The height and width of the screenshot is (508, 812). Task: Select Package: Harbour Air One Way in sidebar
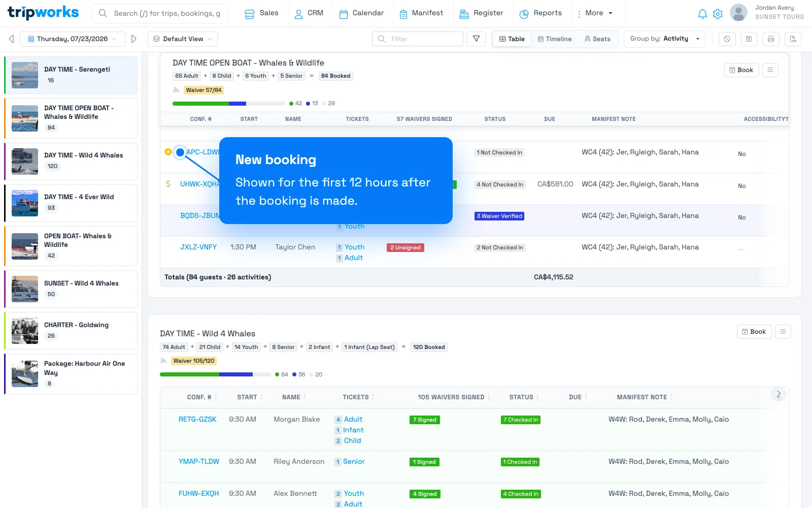71,374
